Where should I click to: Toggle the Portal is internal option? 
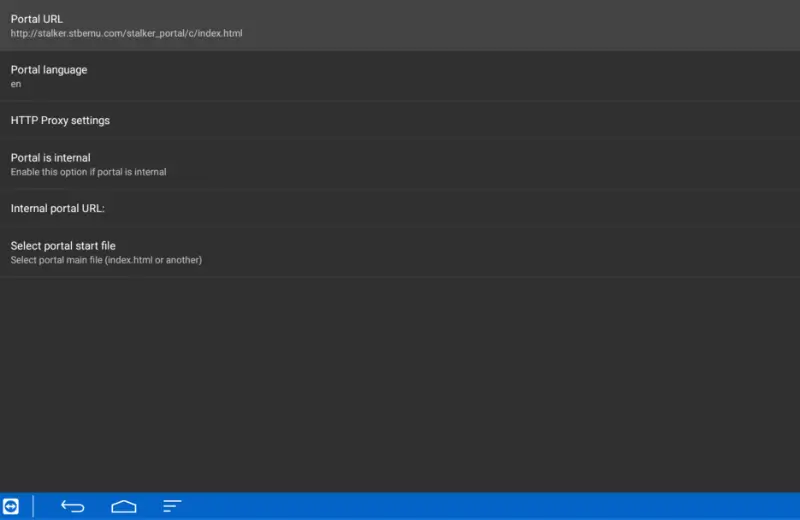pyautogui.click(x=400, y=164)
